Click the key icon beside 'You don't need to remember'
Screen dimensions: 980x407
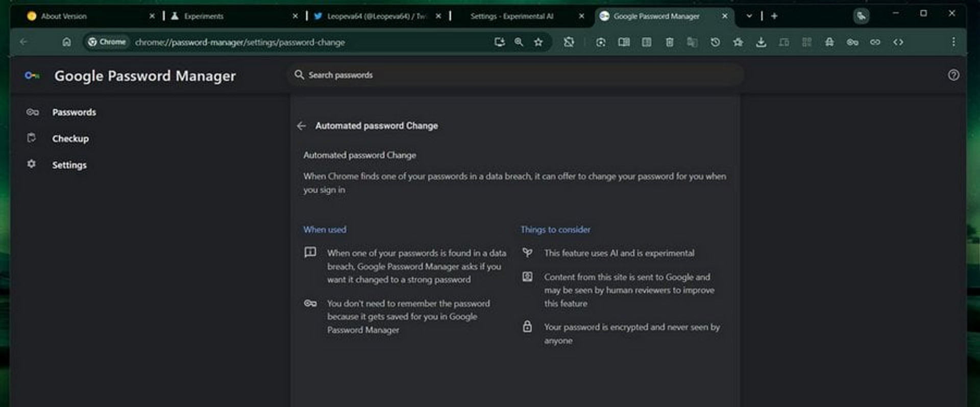tap(310, 303)
